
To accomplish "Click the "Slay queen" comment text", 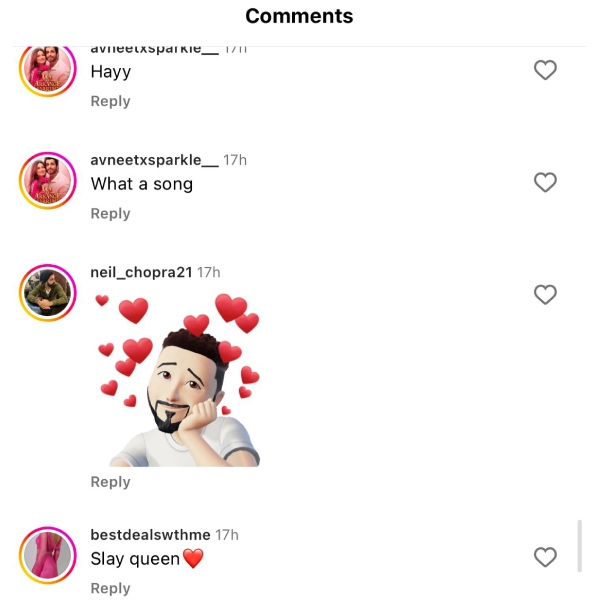I will click(x=135, y=559).
